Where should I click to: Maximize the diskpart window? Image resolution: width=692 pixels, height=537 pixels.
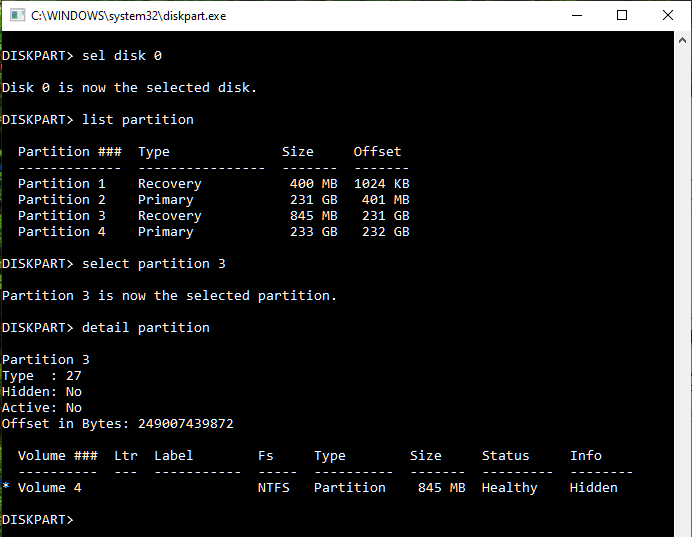(x=622, y=15)
